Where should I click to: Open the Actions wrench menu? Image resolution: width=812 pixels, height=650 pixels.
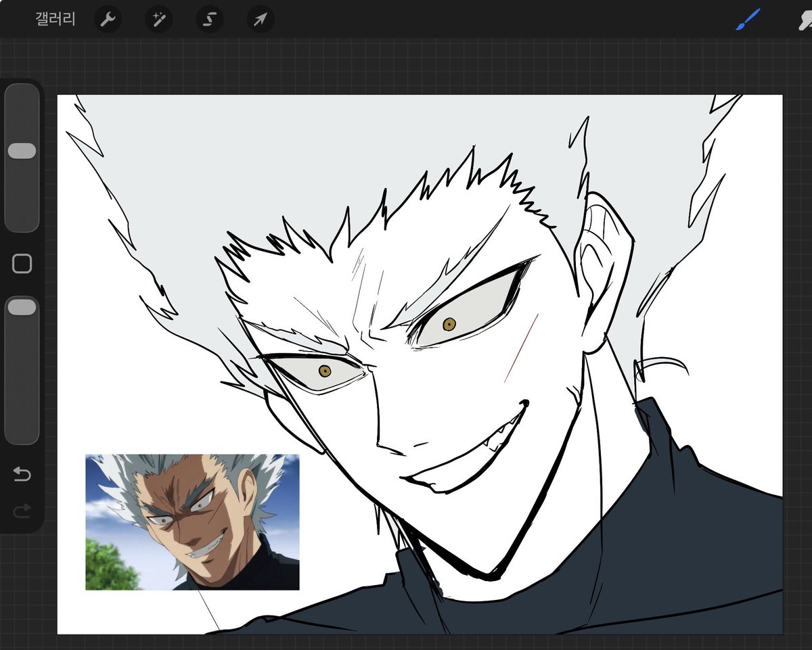pyautogui.click(x=108, y=20)
